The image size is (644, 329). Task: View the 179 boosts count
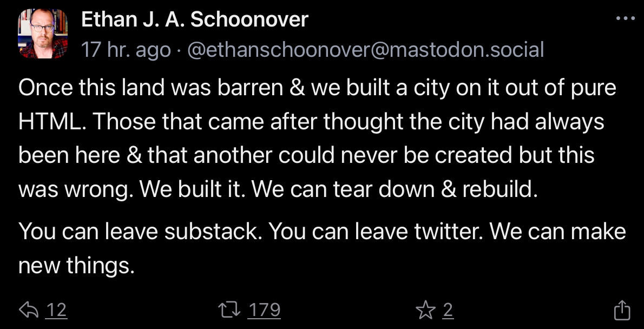coord(264,310)
